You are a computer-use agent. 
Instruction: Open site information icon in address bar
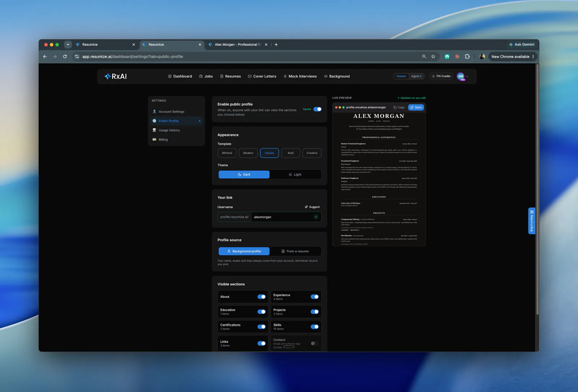pyautogui.click(x=77, y=57)
